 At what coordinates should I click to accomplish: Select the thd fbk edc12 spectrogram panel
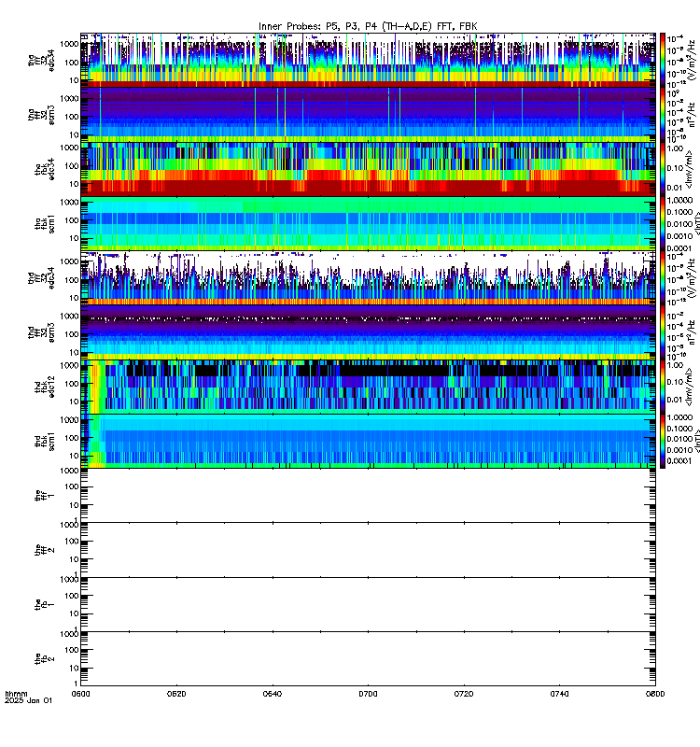(x=368, y=387)
